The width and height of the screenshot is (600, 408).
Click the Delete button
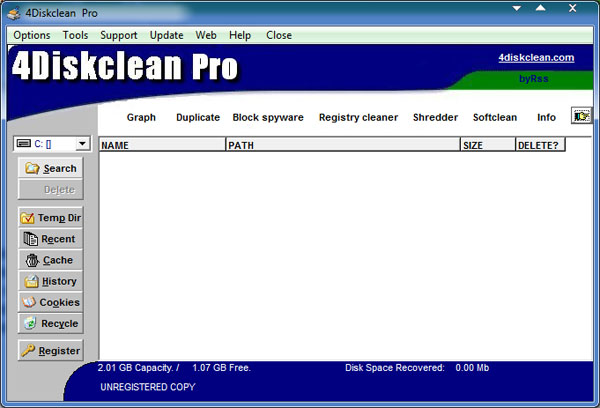(51, 189)
